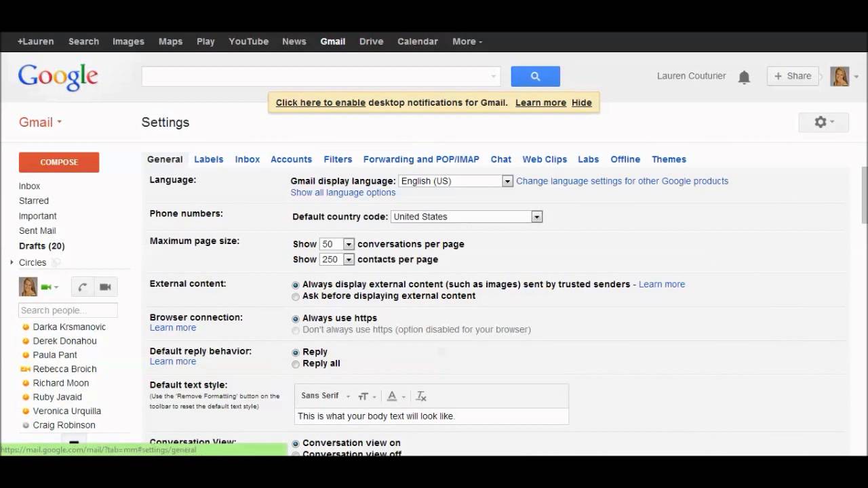Open YouTube from the top bar
This screenshot has height=488, width=868.
coord(249,41)
